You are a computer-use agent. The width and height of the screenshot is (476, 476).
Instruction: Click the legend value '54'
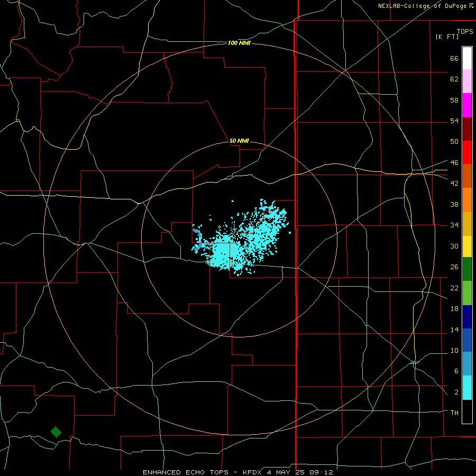click(x=454, y=121)
